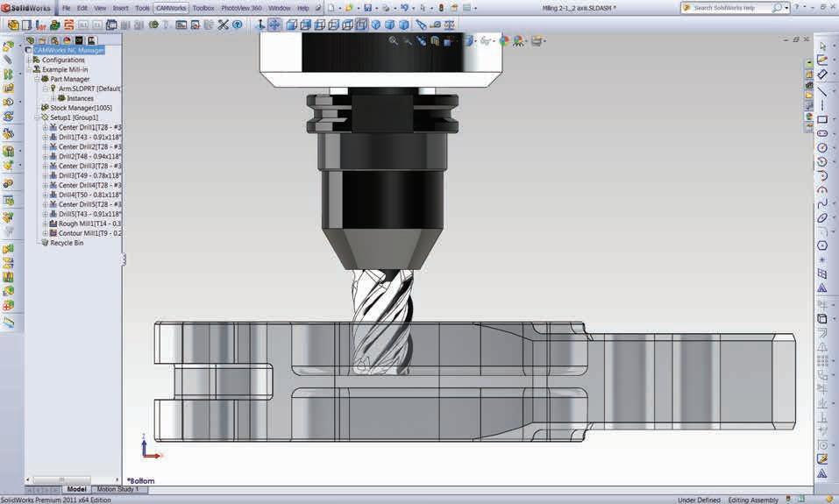
Task: Switch to the Model tab
Action: click(76, 489)
